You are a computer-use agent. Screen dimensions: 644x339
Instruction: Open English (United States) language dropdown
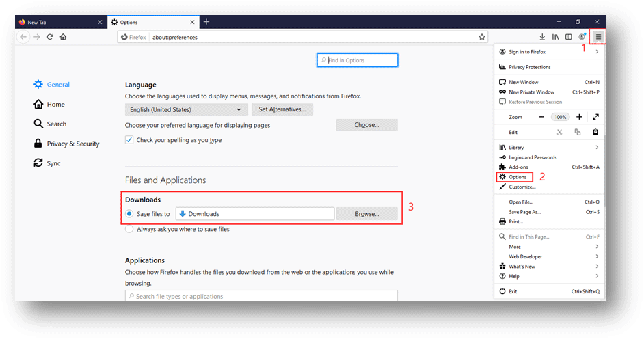click(186, 109)
